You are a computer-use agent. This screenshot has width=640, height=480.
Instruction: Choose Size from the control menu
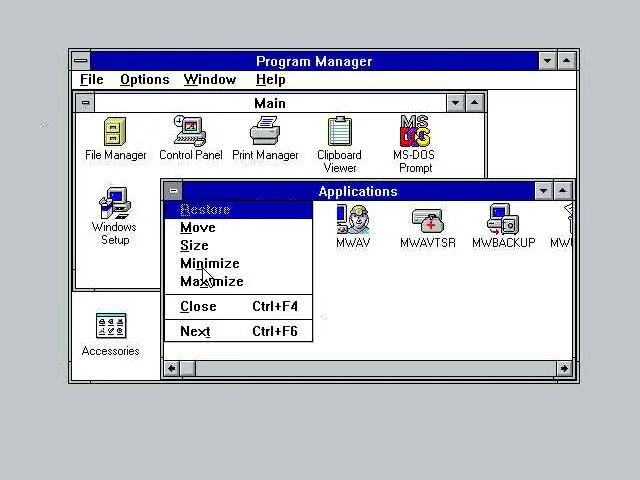click(238, 246)
